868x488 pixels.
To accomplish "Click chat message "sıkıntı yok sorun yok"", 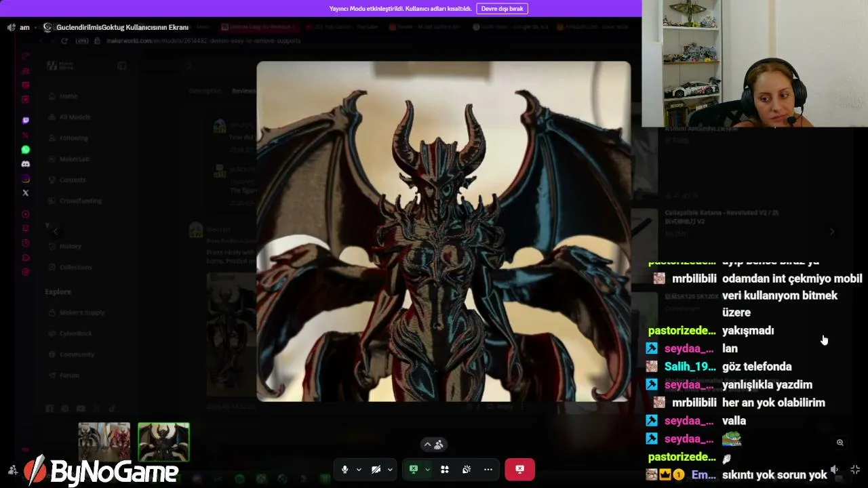I will pos(774,475).
